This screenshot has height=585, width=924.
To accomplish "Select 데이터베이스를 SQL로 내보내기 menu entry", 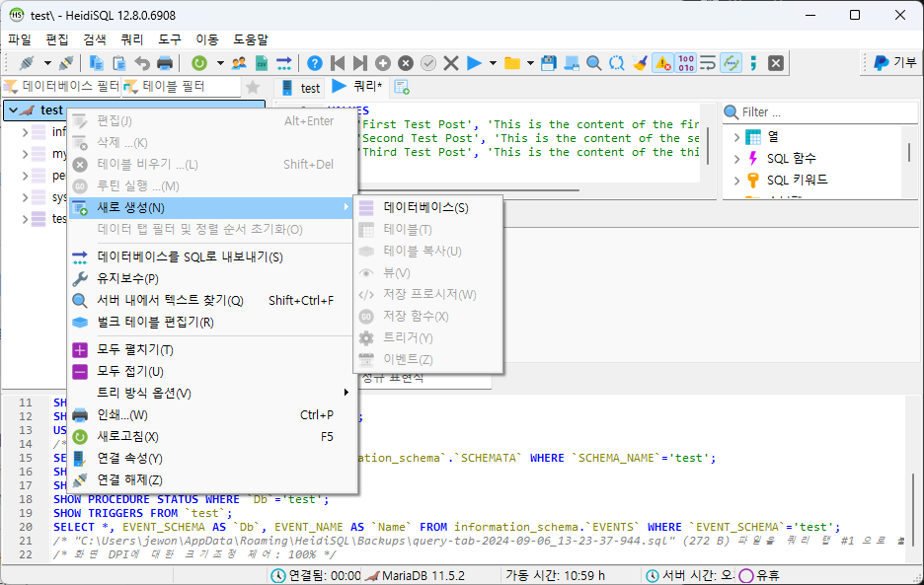I will pos(212,256).
